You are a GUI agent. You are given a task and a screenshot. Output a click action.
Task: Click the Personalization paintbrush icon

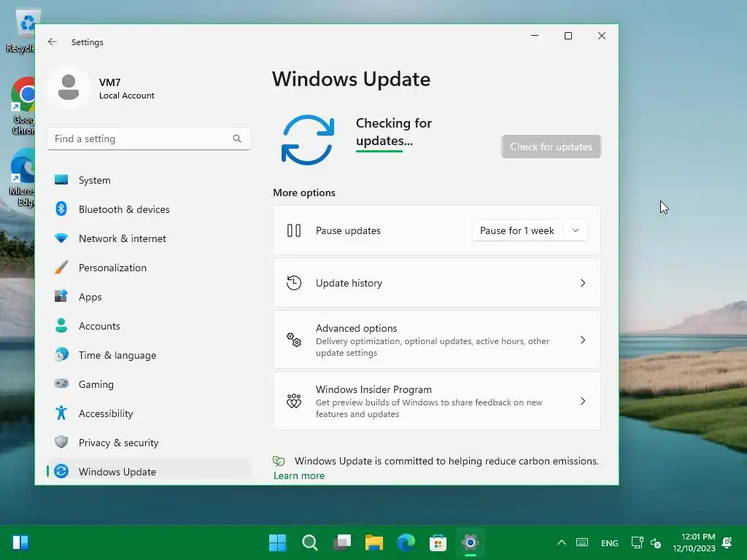pyautogui.click(x=61, y=267)
